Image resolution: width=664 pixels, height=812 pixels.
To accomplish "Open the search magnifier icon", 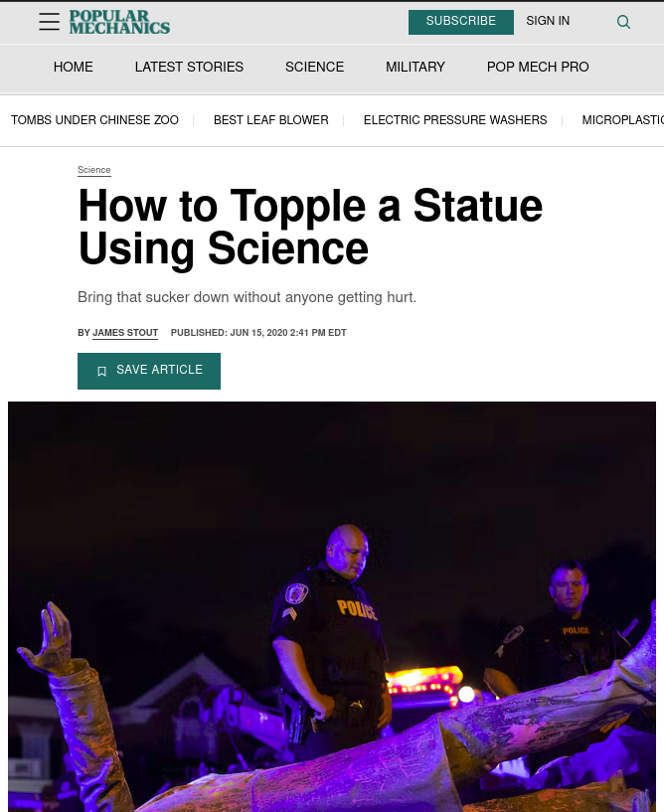I will (623, 22).
